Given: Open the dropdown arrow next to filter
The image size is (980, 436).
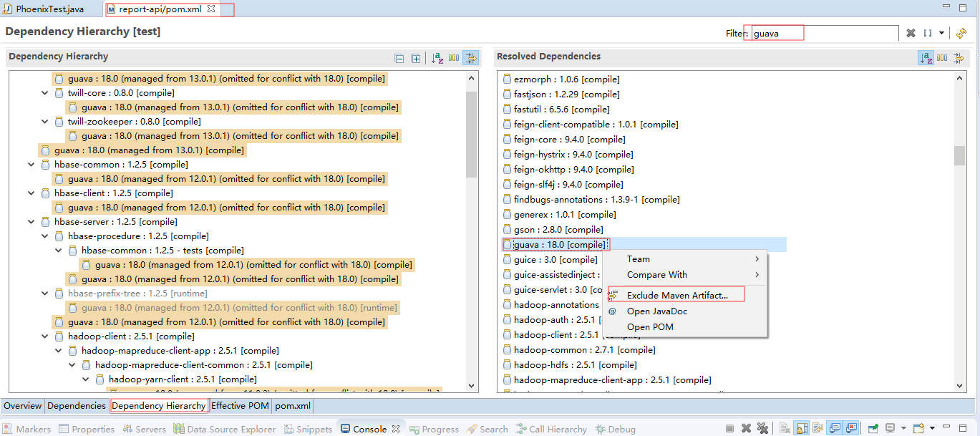Looking at the screenshot, I should pyautogui.click(x=941, y=33).
